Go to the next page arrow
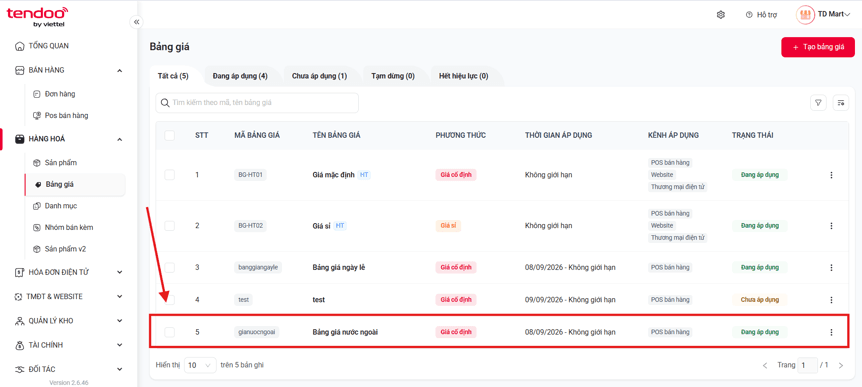 840,366
